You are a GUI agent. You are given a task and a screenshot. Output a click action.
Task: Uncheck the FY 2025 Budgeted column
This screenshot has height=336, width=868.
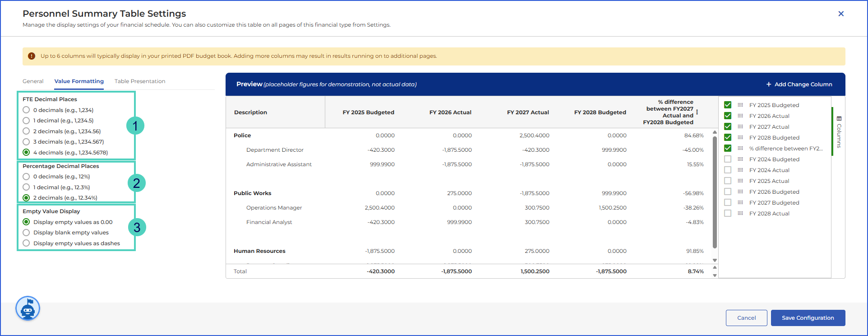tap(728, 105)
